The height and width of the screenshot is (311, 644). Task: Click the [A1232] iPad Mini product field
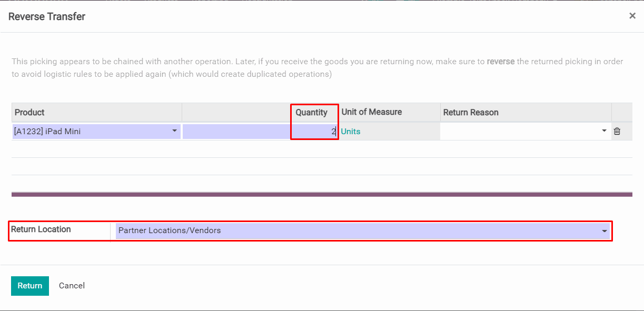click(x=90, y=132)
